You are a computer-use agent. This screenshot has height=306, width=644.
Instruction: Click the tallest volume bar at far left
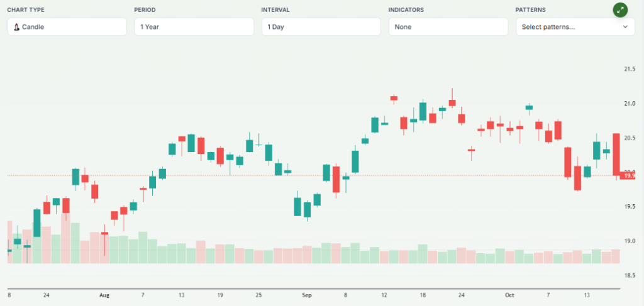coord(9,242)
